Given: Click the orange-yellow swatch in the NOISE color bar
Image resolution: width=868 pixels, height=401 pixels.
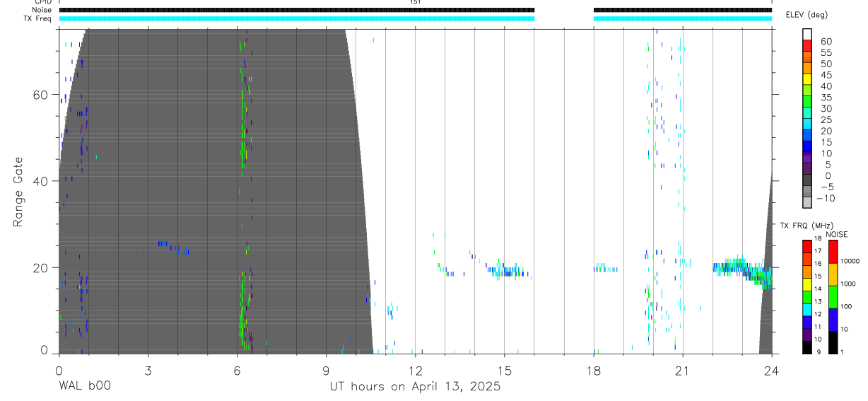Looking at the screenshot, I should click(x=833, y=274).
